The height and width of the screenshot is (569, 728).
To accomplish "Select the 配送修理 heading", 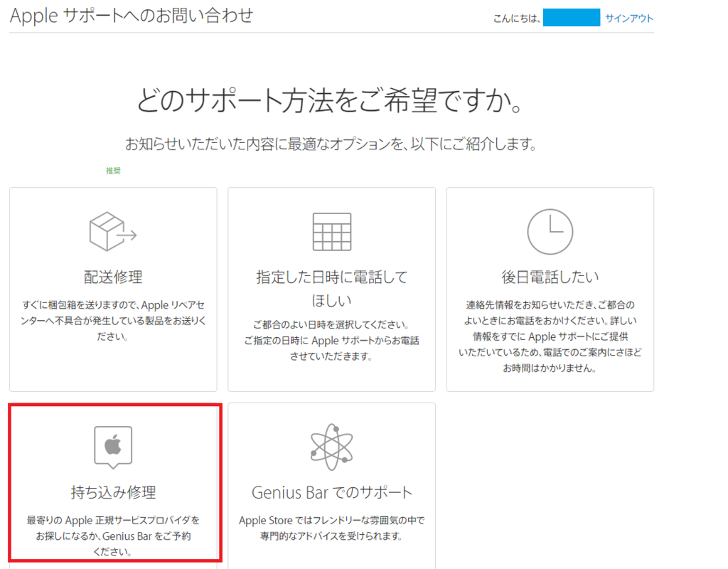I will [x=113, y=277].
